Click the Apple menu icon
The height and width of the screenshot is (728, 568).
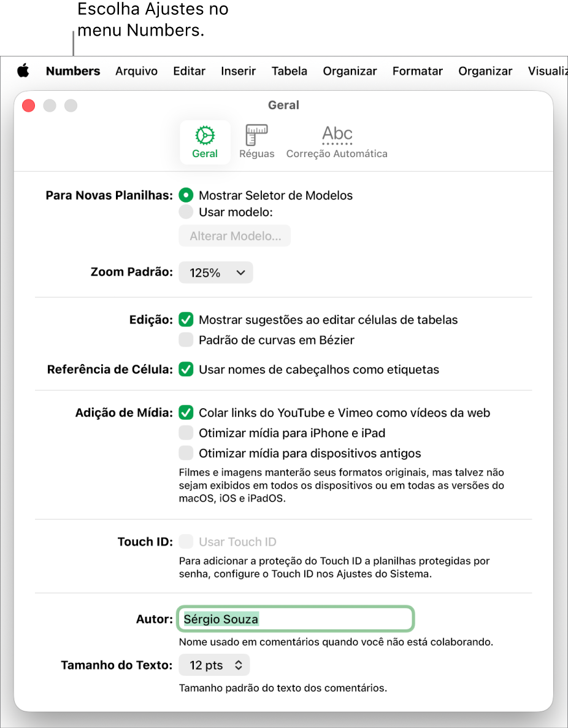[x=23, y=71]
